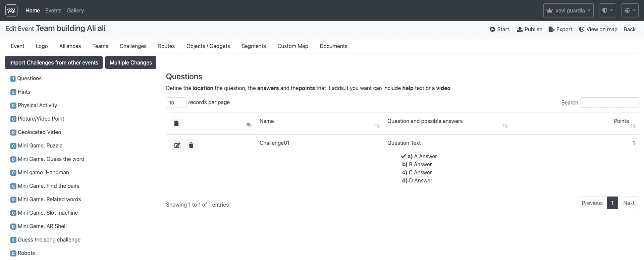Viewport: 644px width, 260px height.
Task: Delete the Challenge01 question
Action: pos(191,145)
